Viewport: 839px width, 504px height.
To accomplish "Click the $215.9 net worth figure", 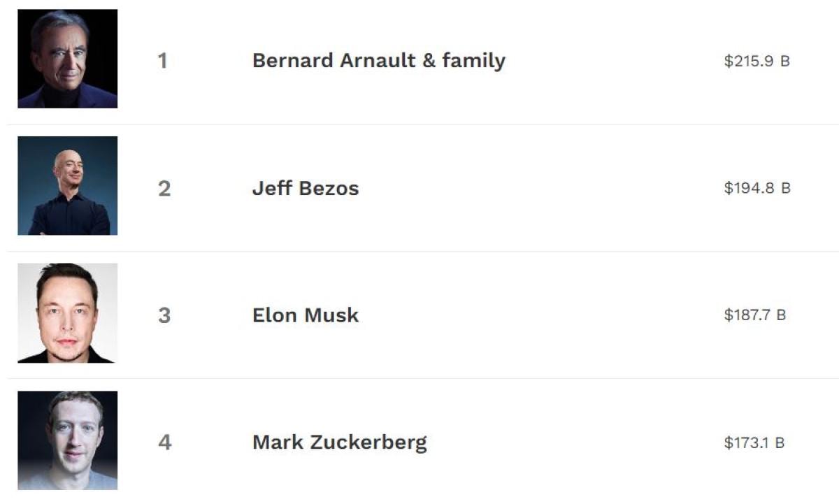I will (748, 62).
